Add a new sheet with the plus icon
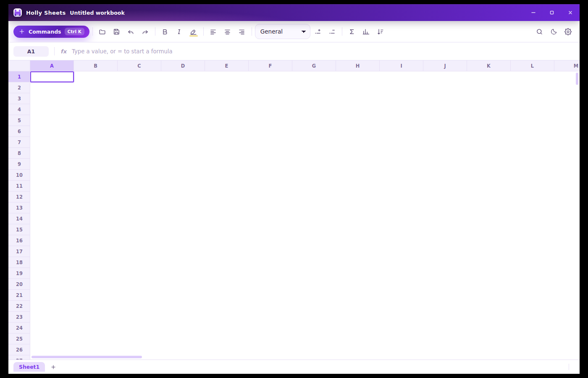This screenshot has height=378, width=588. (x=53, y=367)
